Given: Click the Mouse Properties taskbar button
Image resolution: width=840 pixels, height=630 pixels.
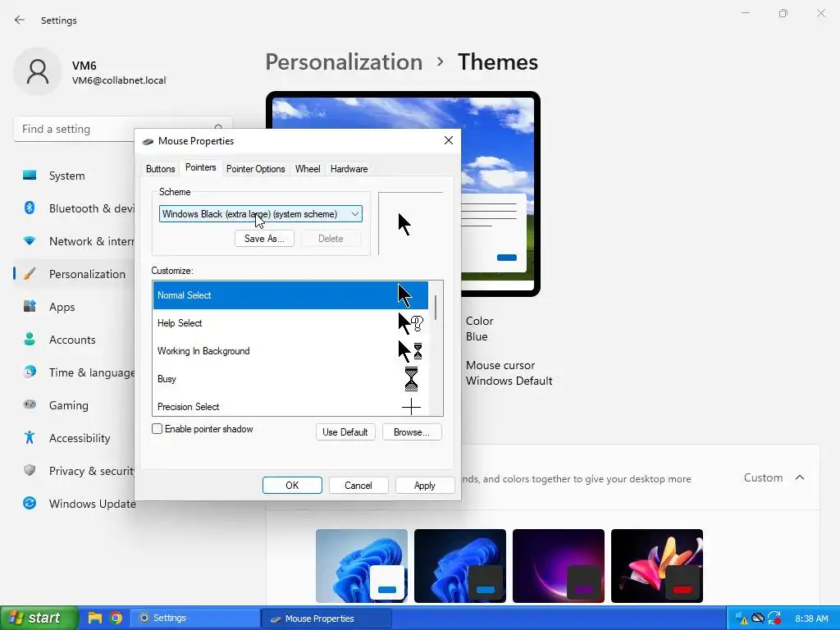Looking at the screenshot, I should pos(326,618).
